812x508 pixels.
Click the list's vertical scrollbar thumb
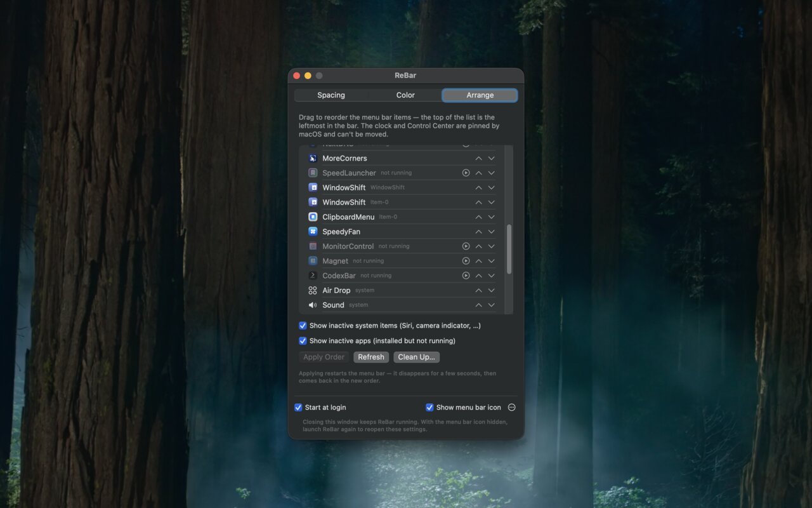click(509, 249)
